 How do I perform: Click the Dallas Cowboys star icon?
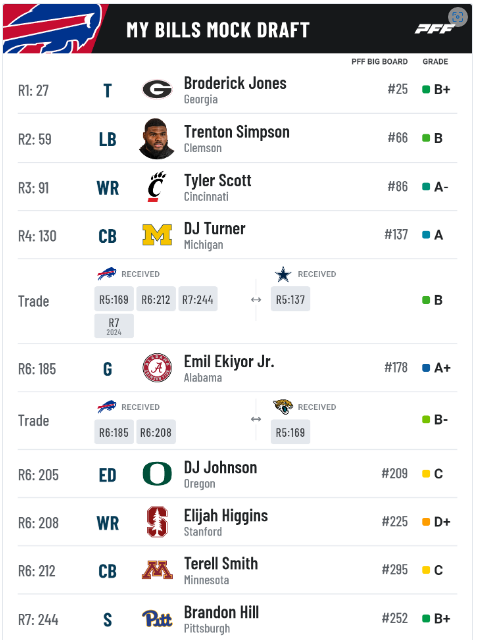pos(283,274)
